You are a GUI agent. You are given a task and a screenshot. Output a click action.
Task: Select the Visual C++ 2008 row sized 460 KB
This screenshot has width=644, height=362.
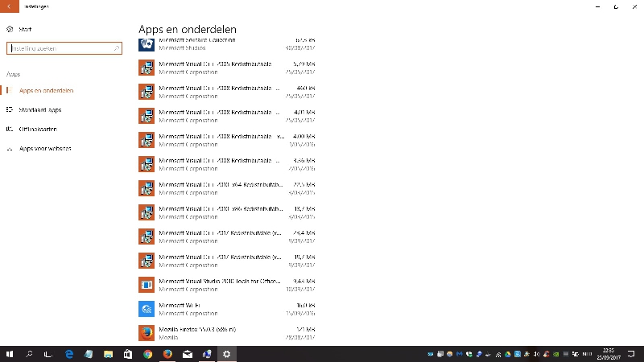(227, 92)
